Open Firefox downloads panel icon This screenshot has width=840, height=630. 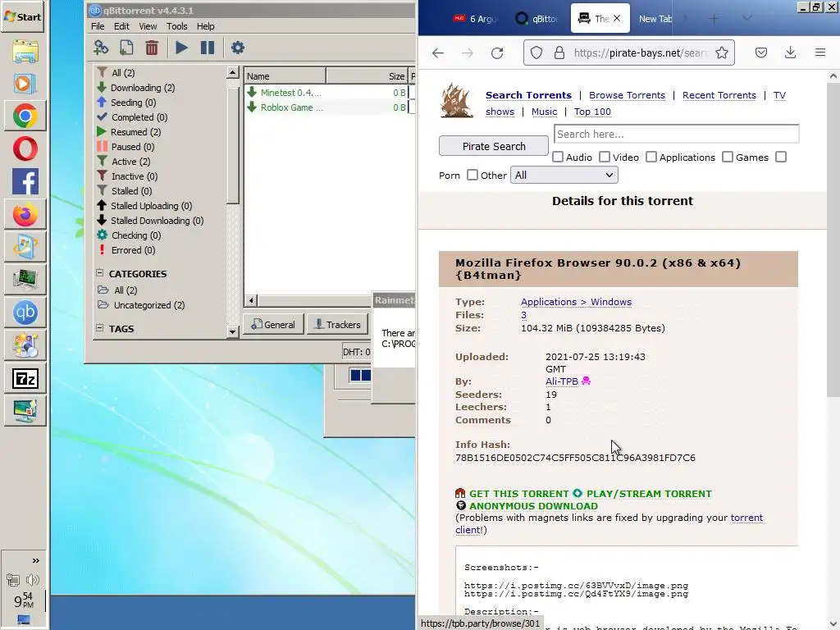(x=790, y=52)
